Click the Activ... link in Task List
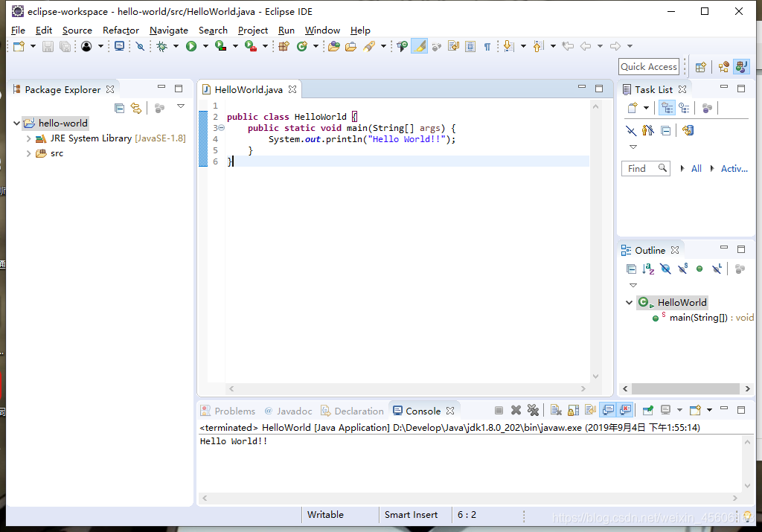Viewport: 762px width, 532px height. point(734,169)
